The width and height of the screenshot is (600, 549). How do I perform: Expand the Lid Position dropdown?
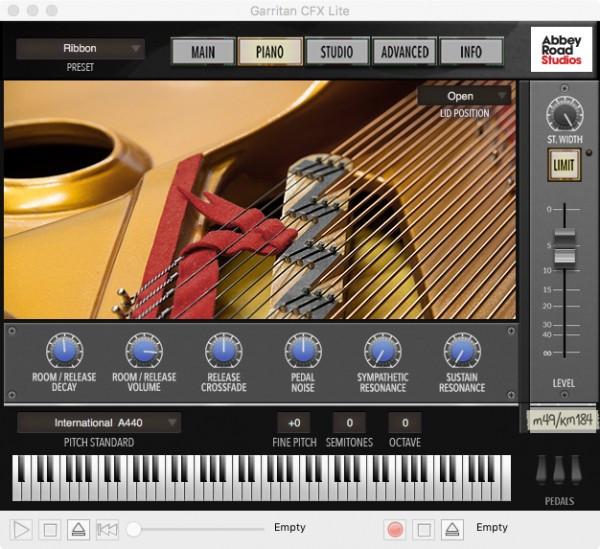click(464, 96)
